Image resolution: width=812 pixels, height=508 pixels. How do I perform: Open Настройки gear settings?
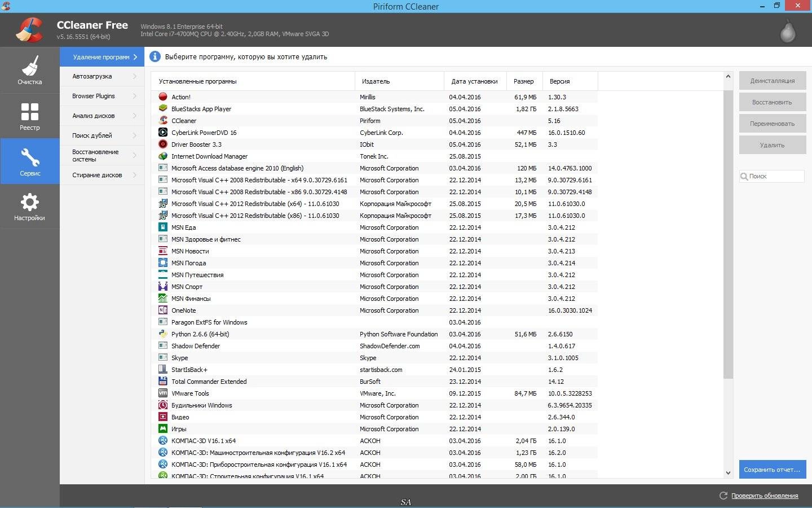(x=30, y=207)
